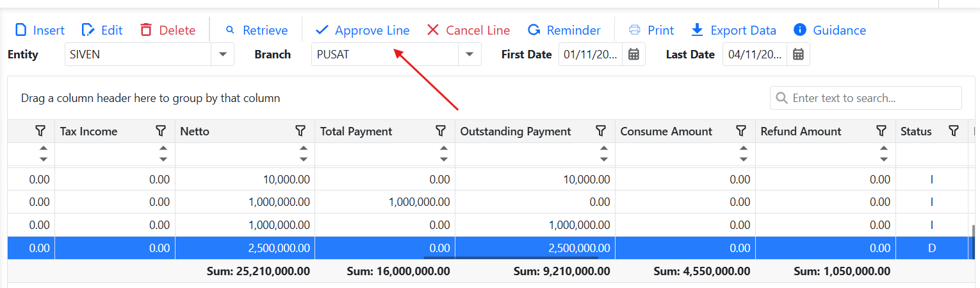980x288 pixels.
Task: Click spinner in Refund Amount filter row
Action: [x=884, y=154]
